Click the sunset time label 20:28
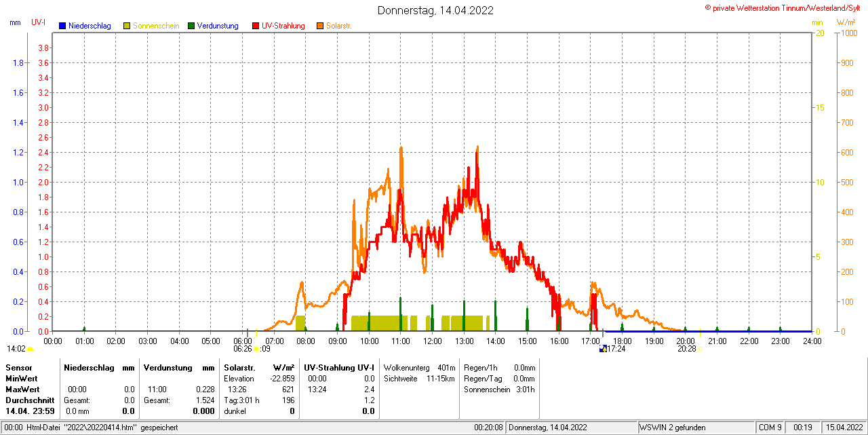 pos(687,349)
